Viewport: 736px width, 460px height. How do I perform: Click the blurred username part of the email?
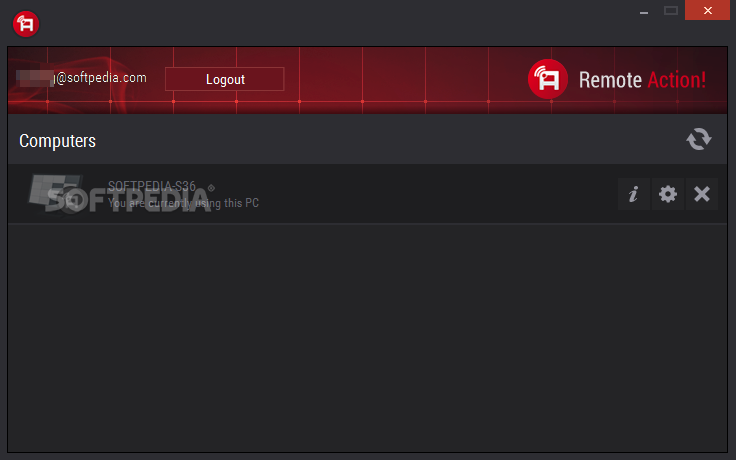click(35, 78)
